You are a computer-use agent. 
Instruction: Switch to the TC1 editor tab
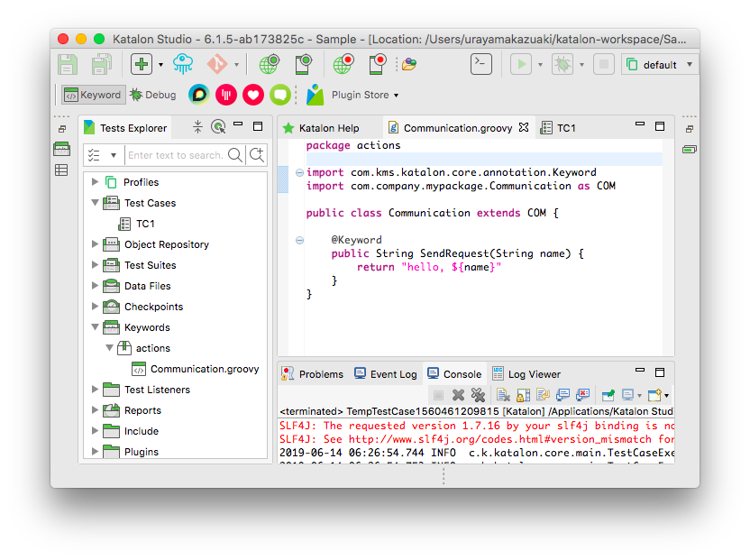click(558, 128)
